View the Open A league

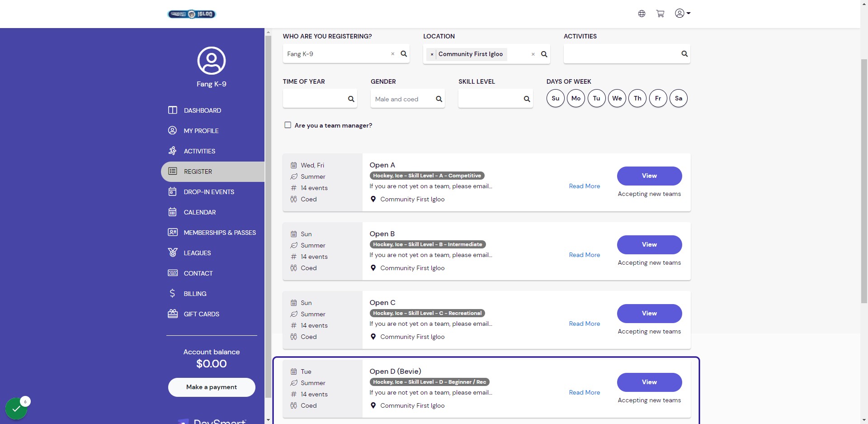coord(649,176)
